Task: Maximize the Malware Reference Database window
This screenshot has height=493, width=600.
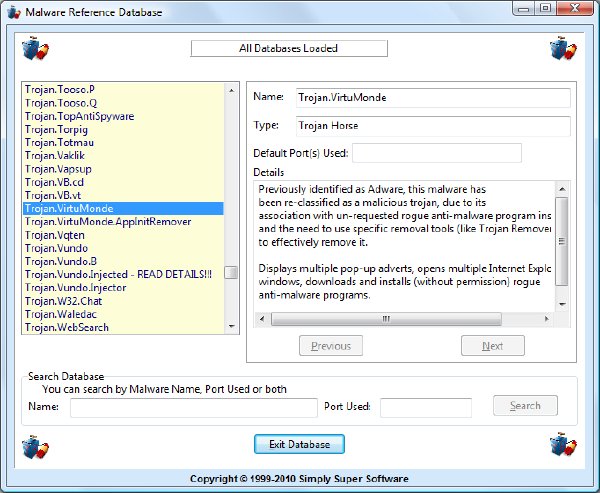Action: point(545,8)
